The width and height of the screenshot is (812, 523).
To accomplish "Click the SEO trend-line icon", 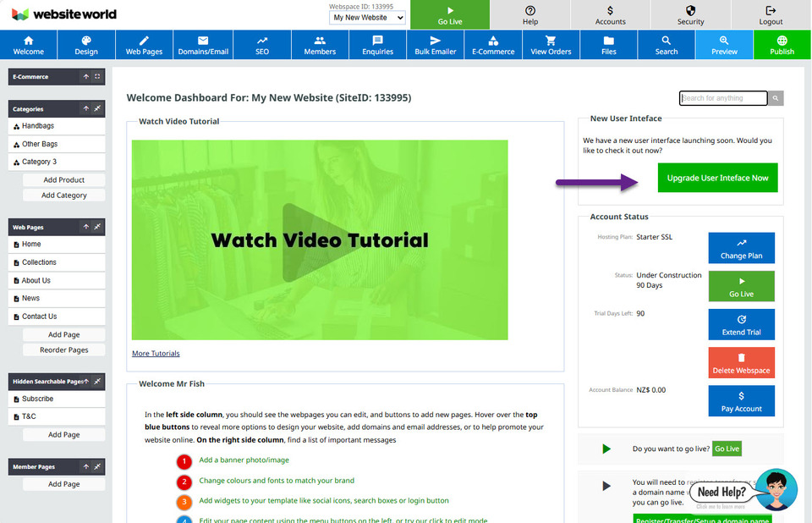I will click(x=261, y=40).
